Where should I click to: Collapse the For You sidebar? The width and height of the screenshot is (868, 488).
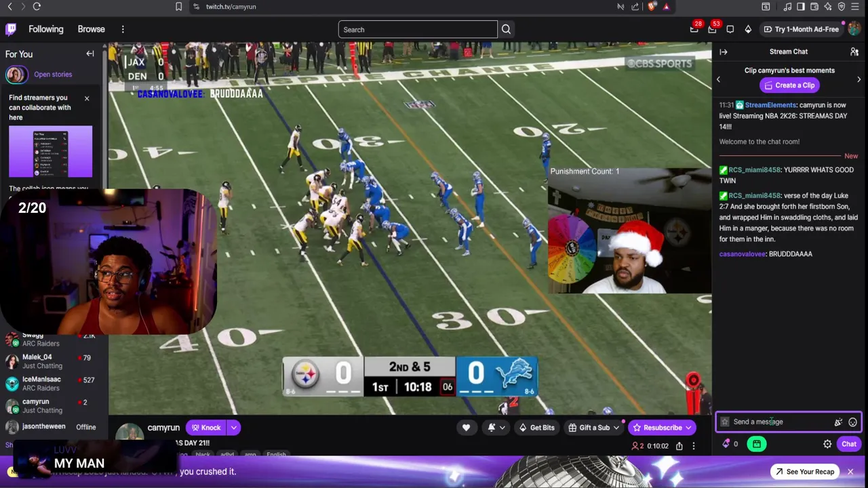tap(90, 54)
